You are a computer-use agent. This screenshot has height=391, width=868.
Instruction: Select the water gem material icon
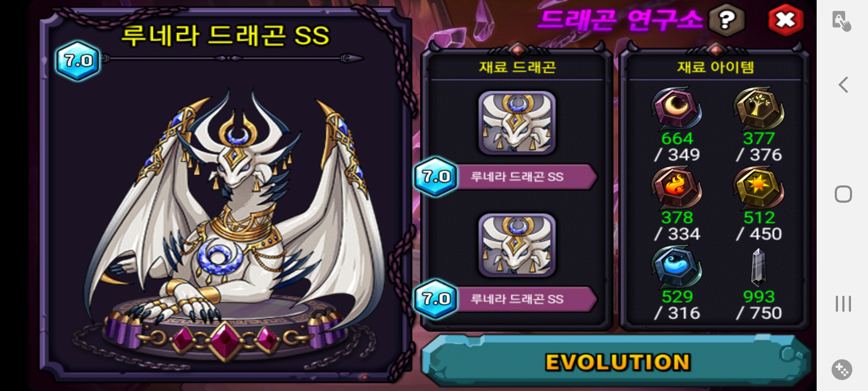tap(676, 267)
